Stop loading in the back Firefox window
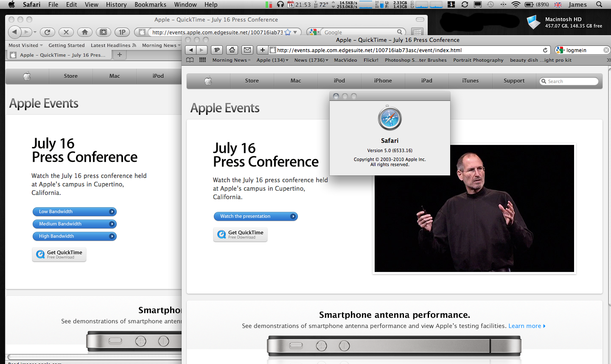Viewport: 611px width, 364px height. [x=66, y=32]
